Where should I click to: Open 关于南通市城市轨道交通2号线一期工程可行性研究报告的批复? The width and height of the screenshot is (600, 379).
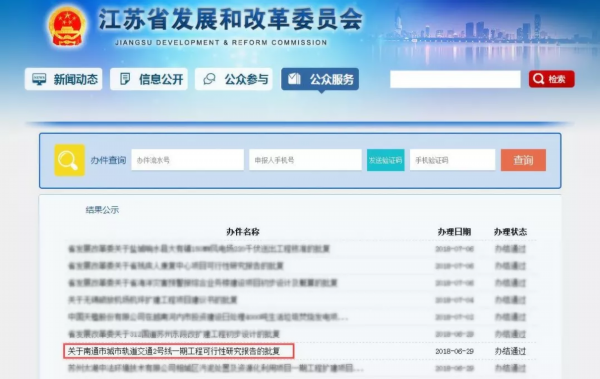coord(174,351)
